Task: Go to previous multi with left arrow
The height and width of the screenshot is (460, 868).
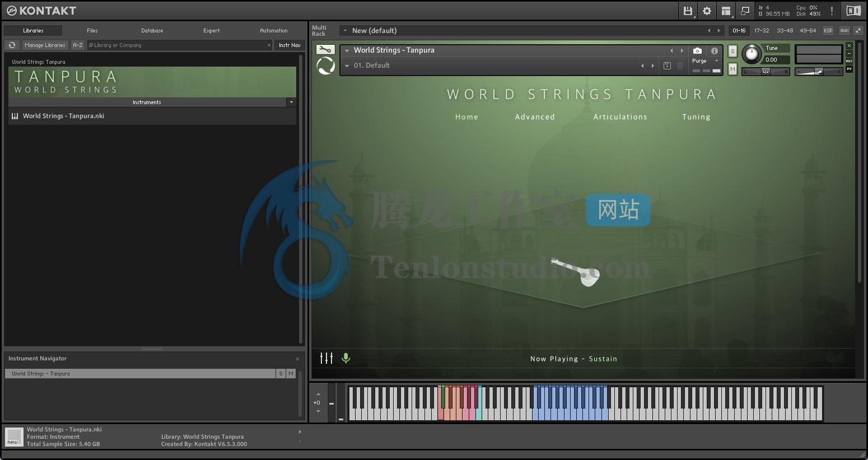Action: (x=709, y=31)
